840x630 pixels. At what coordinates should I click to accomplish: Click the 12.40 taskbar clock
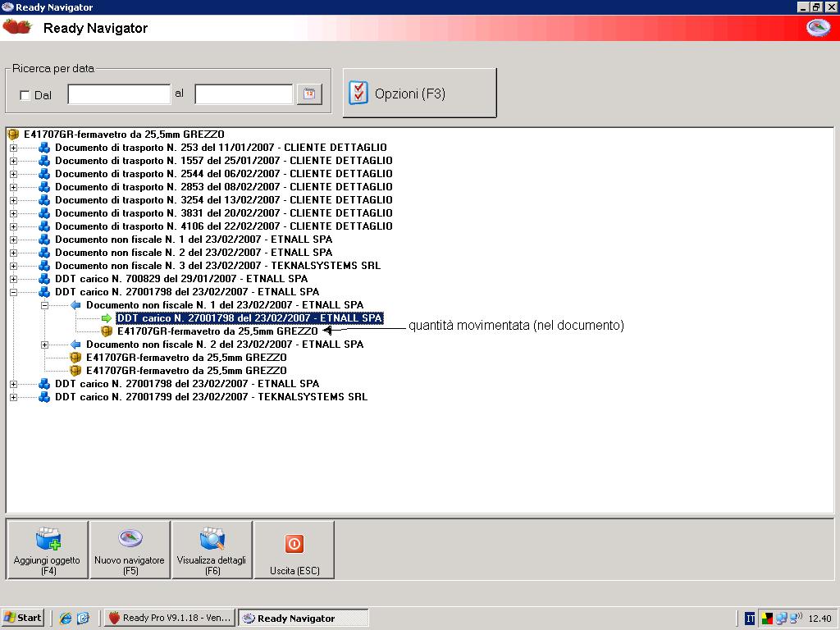(819, 619)
